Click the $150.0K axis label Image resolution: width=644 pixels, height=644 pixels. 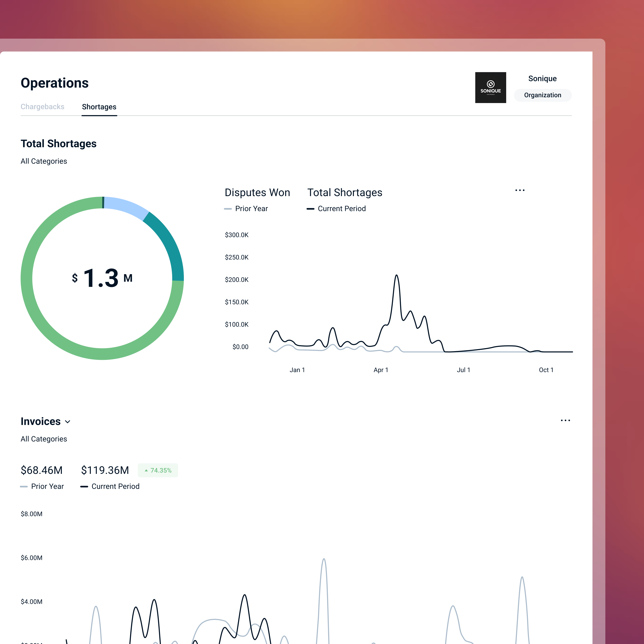coord(237,302)
